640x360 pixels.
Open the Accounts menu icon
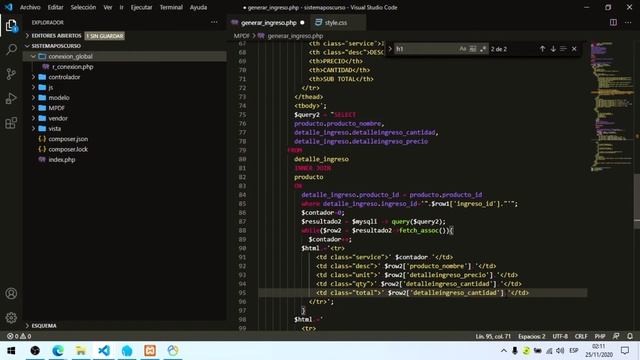11,293
